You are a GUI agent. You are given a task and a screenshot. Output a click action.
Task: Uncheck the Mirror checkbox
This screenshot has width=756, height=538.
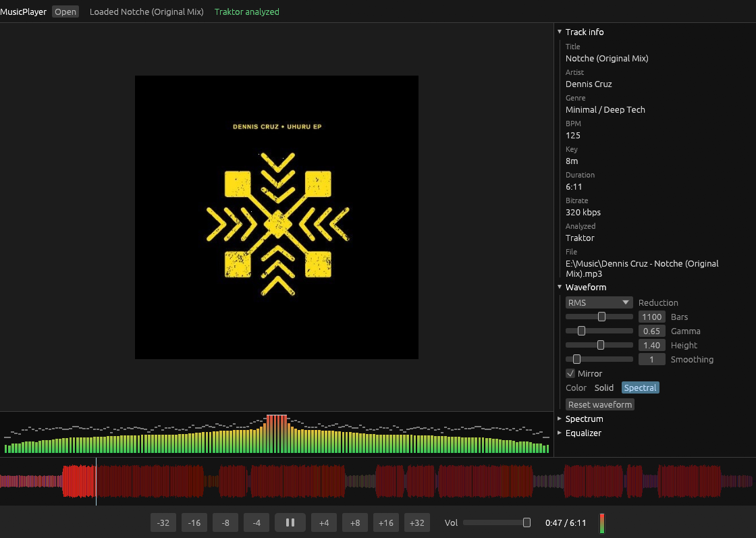point(570,373)
